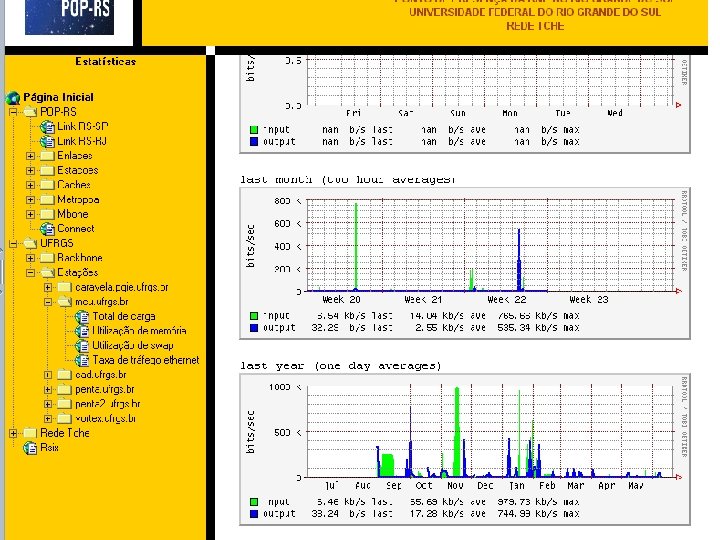Viewport: 720px width, 540px height.
Task: Click the blue output swatch in last year legend
Action: tap(254, 514)
